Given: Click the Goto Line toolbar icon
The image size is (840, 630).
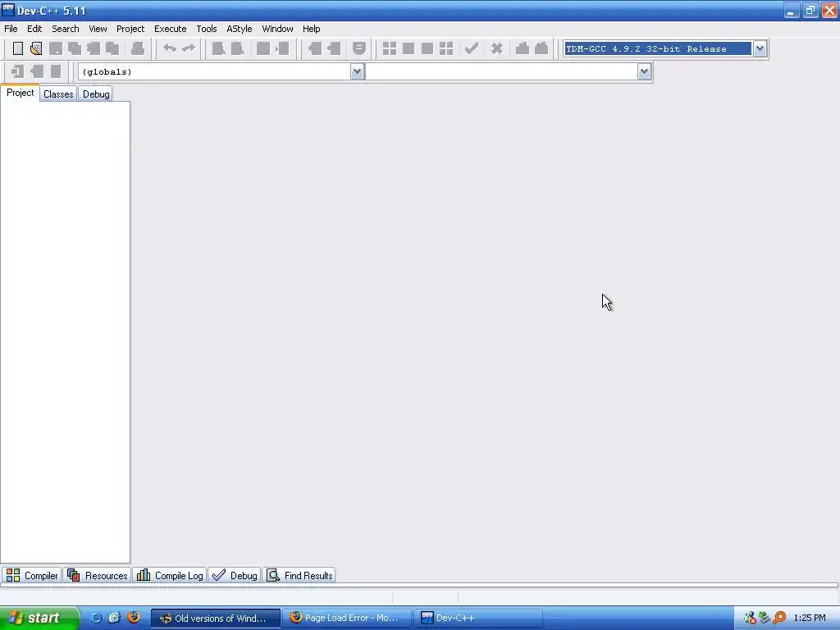Looking at the screenshot, I should pos(282,48).
